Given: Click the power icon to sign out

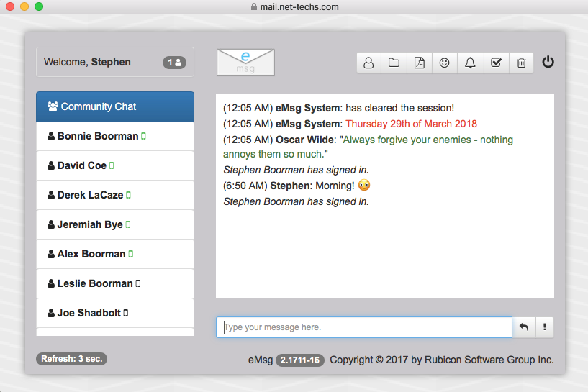Looking at the screenshot, I should (x=548, y=62).
